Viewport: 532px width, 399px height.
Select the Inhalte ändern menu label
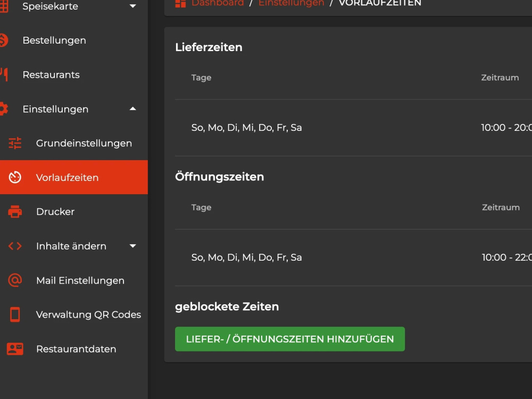pos(71,246)
